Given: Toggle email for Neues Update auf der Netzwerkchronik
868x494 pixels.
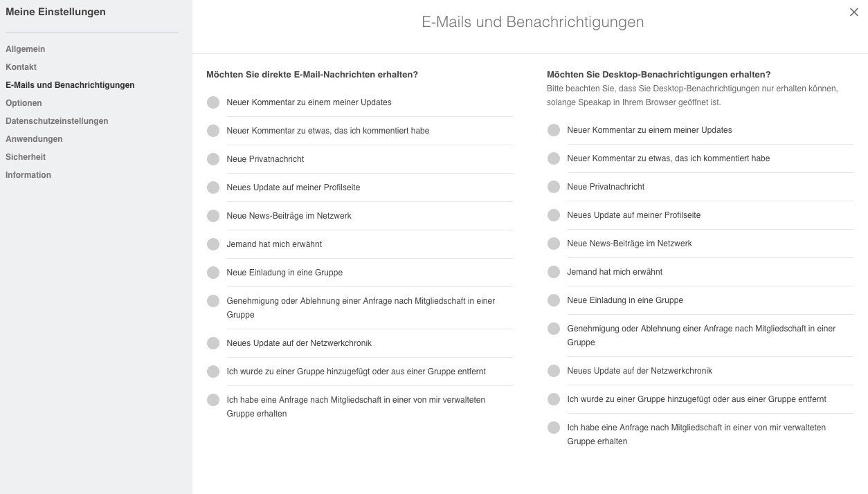Looking at the screenshot, I should 213,343.
